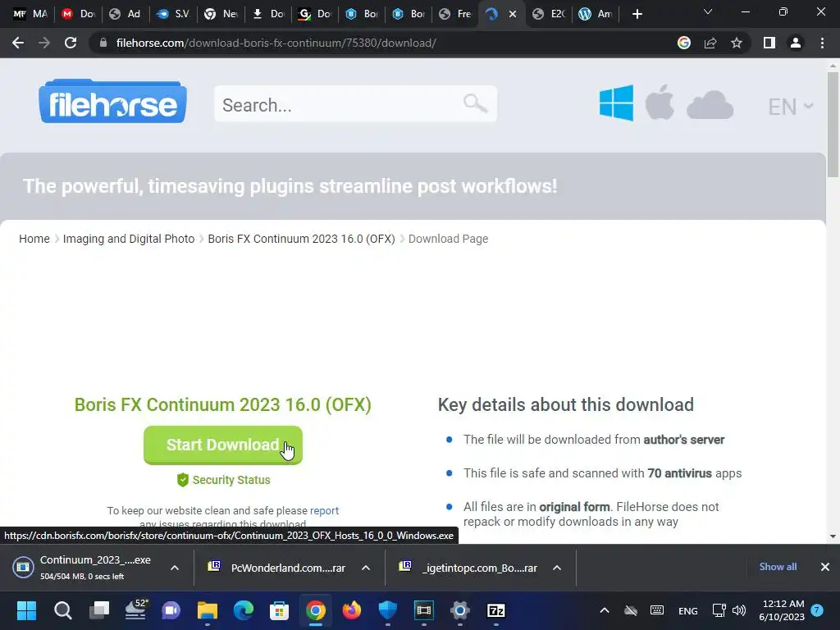Click the page vertical scrollbar thumb

833,125
